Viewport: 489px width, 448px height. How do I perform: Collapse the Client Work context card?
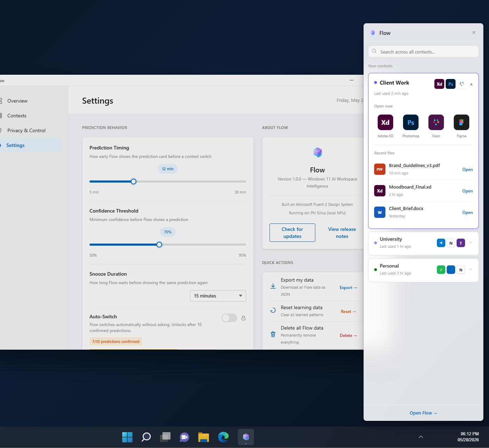(x=471, y=84)
